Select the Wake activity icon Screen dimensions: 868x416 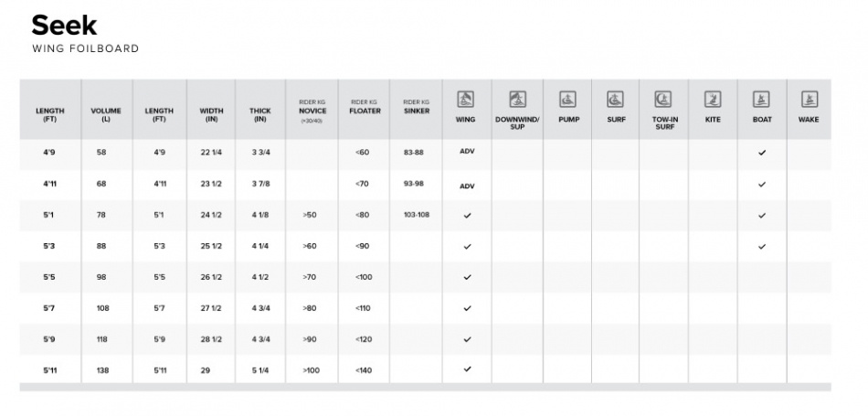(809, 100)
